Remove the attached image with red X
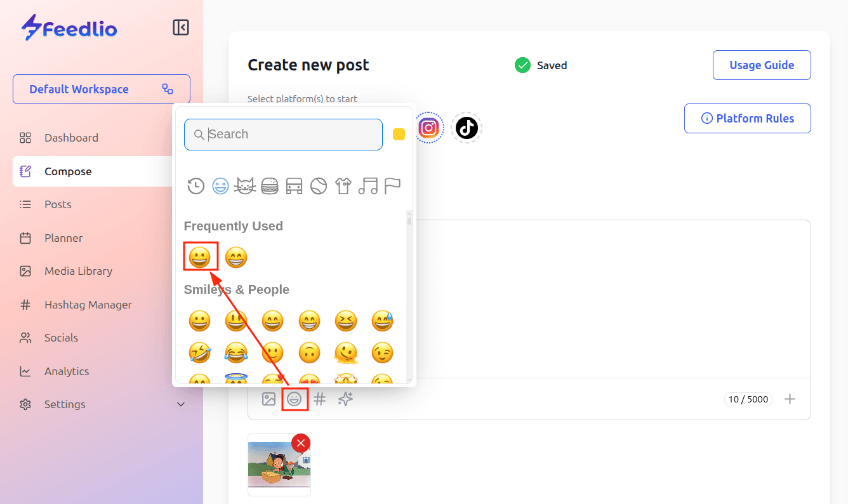Screen dimensions: 848x504 point(301,443)
